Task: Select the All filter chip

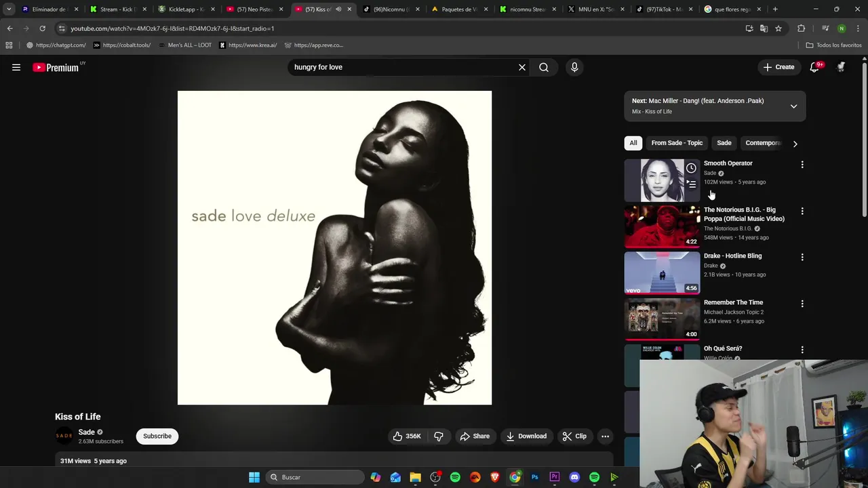Action: coord(633,143)
